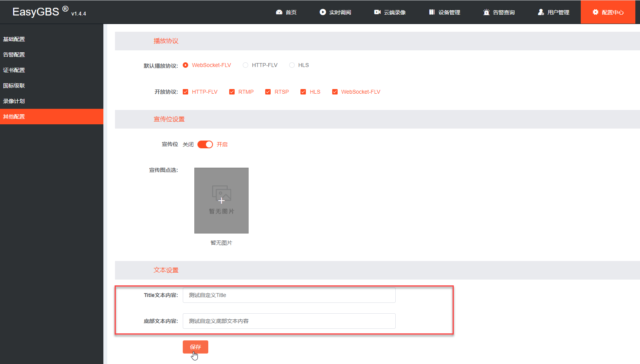640x364 pixels.
Task: Go to 设备管理 nav tab
Action: click(x=444, y=12)
